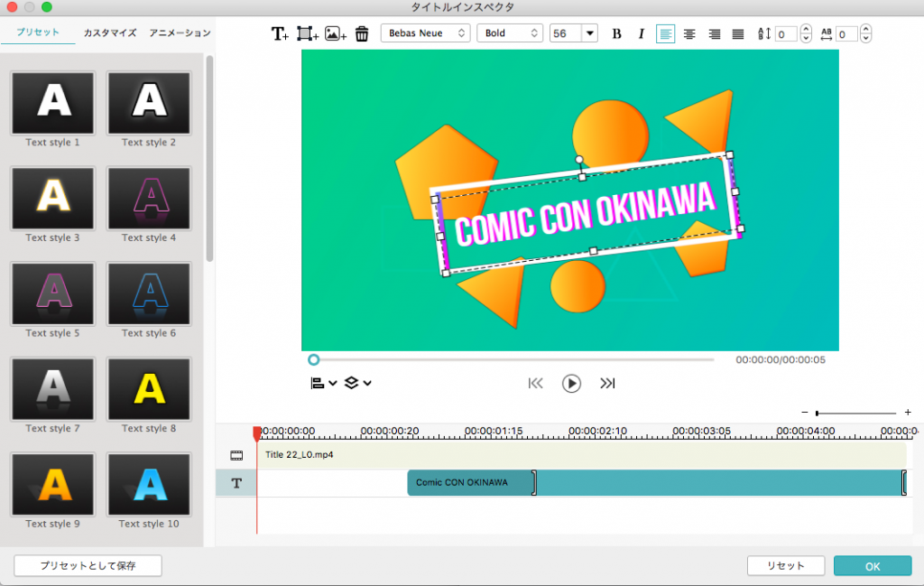This screenshot has height=586, width=924.
Task: Click the trash delete icon
Action: click(362, 33)
